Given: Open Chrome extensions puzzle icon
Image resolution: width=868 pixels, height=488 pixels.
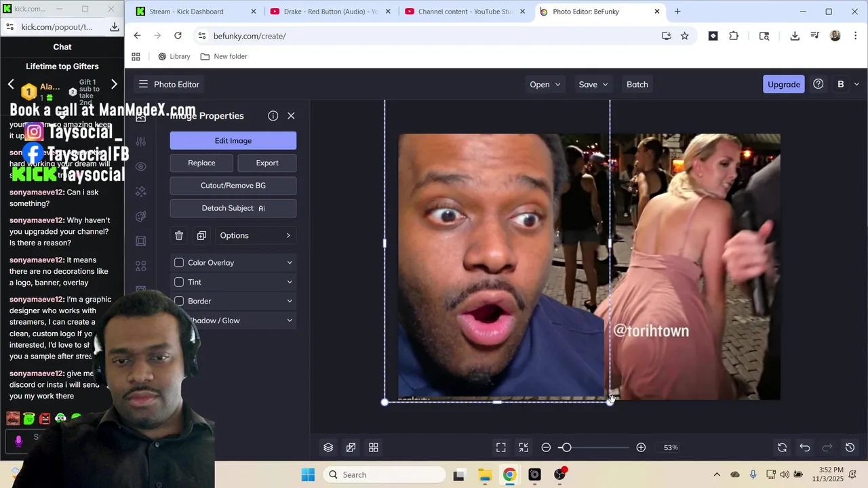Looking at the screenshot, I should coord(734,36).
